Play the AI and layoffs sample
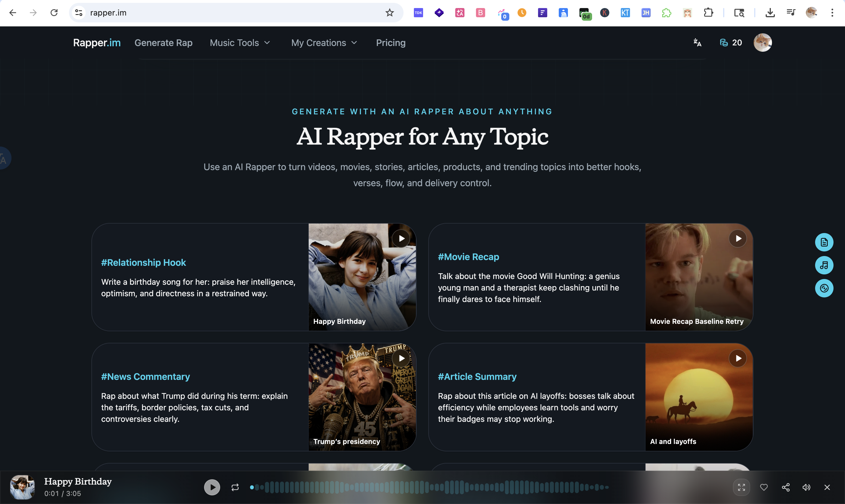The image size is (845, 504). click(x=738, y=358)
